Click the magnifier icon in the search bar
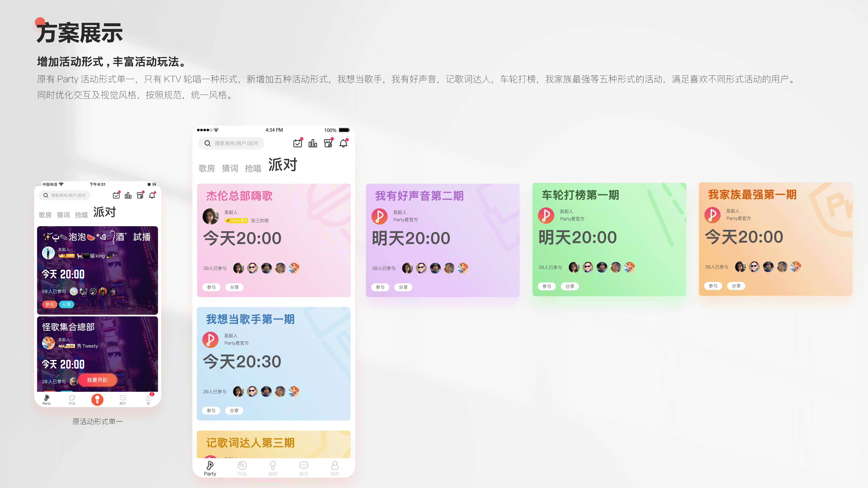This screenshot has width=868, height=488. coord(207,143)
